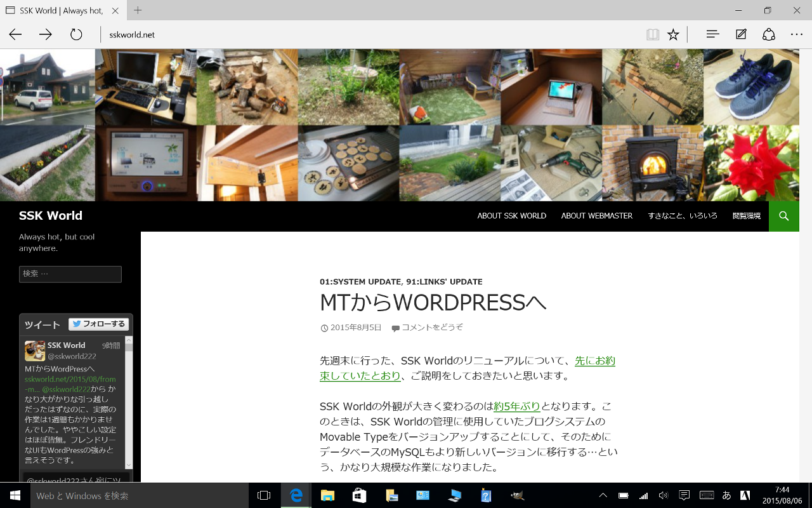Open ABOUT SSK WORLD menu item
812x508 pixels.
coord(512,216)
